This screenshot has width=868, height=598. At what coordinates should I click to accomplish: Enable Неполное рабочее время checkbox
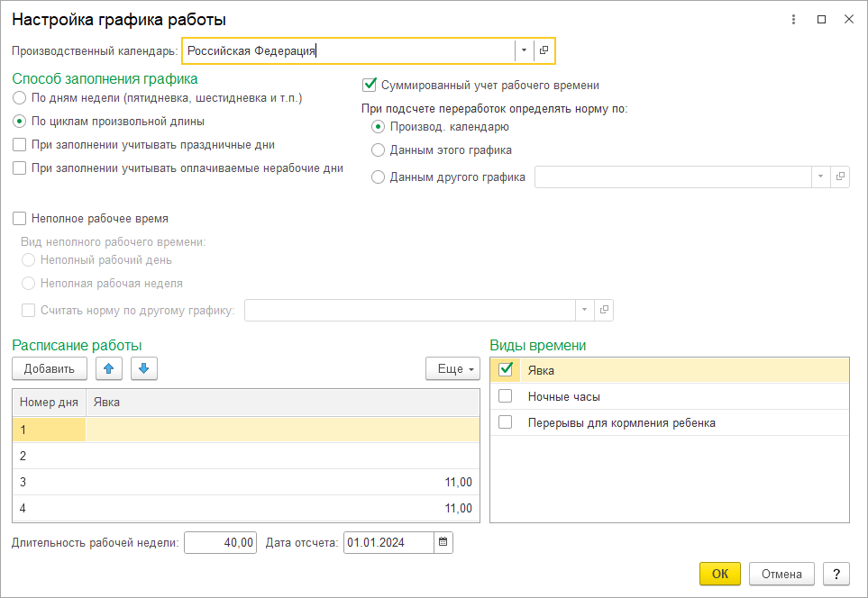[x=19, y=219]
